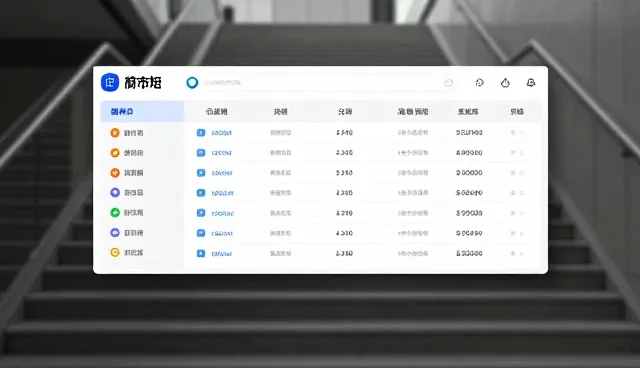Select the sidebar item with the green icon
Screen dimensions: 640x368
pyautogui.click(x=127, y=213)
